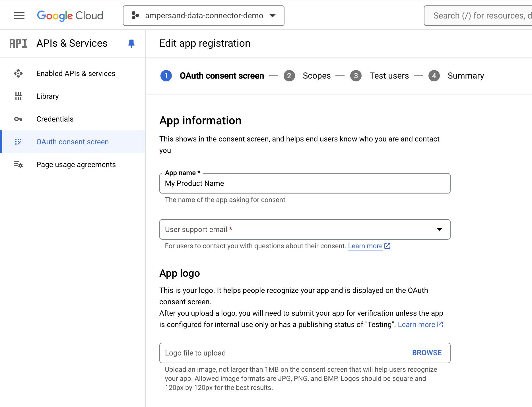Screen dimensions: 532x407
Task: Click the Enabled APIs & services icon
Action: click(18, 73)
